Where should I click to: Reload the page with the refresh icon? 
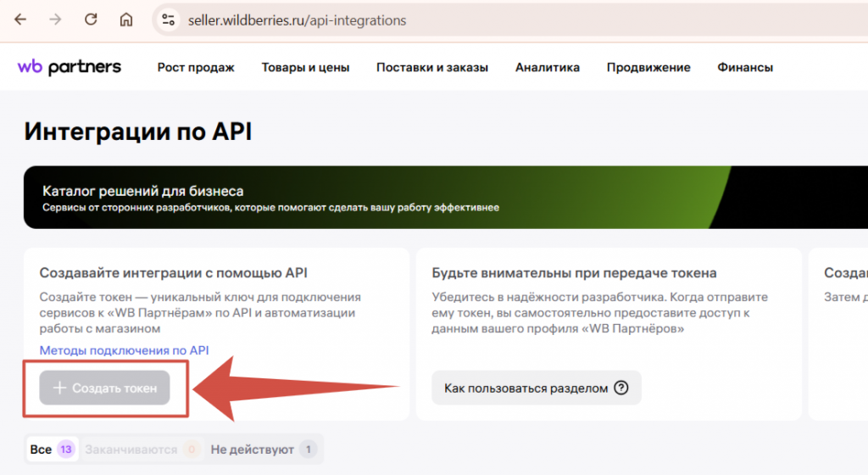click(91, 20)
